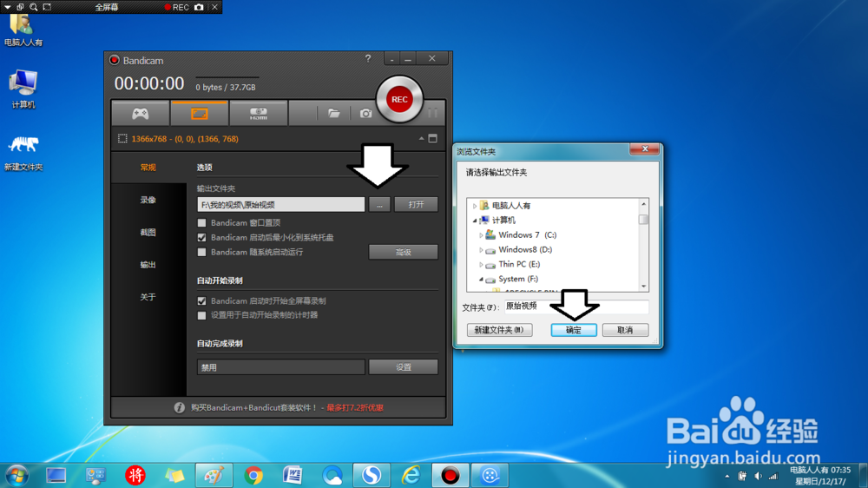Click the 文件夹 name field in browse dialog

pyautogui.click(x=576, y=307)
